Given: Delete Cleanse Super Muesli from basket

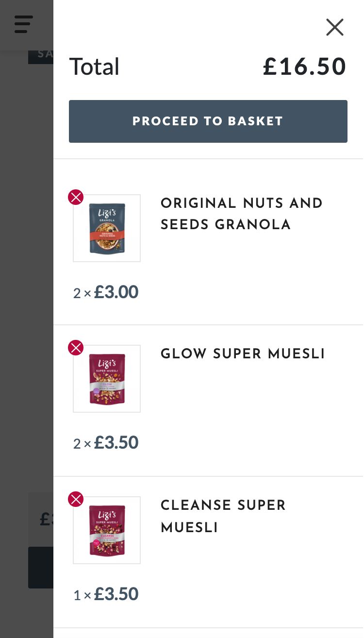Looking at the screenshot, I should (76, 499).
